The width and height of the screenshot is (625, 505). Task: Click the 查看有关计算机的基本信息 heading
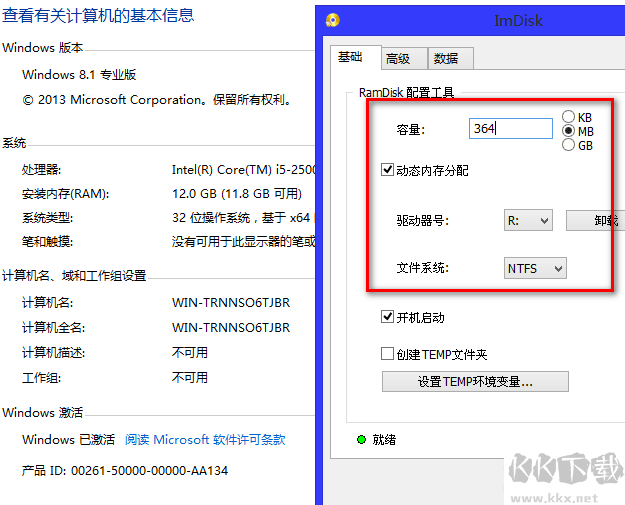98,15
